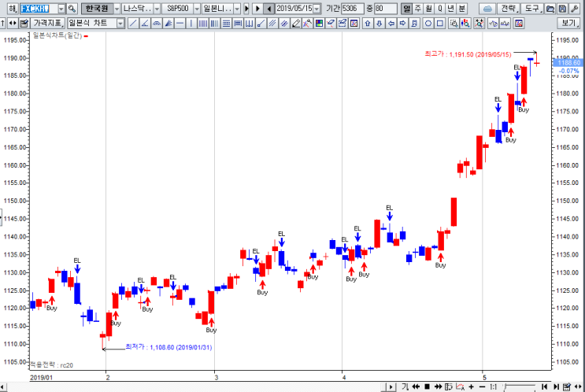Click the symbol search magnifier icon
The height and width of the screenshot is (392, 585).
(x=72, y=9)
